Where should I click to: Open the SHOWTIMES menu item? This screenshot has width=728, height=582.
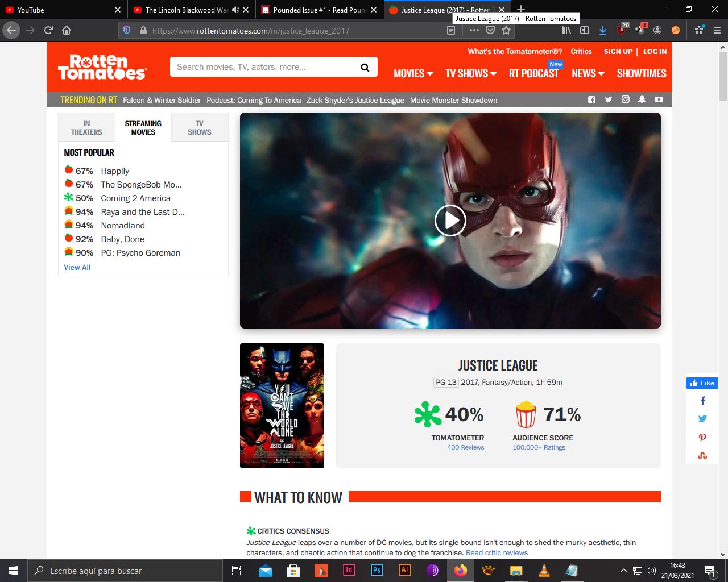642,73
